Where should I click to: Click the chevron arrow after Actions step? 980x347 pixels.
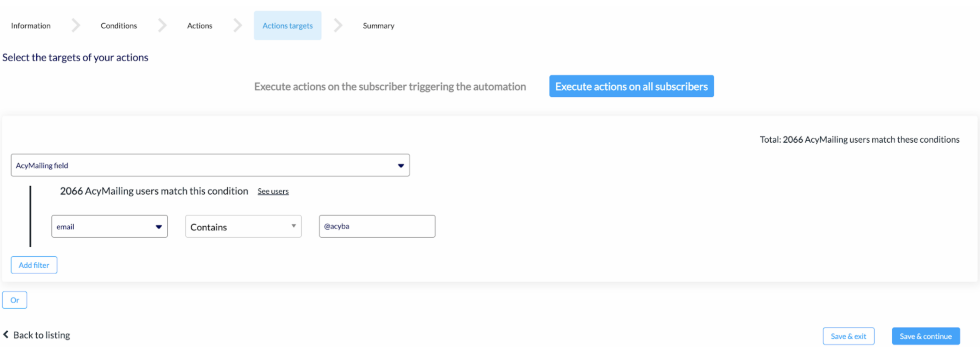pos(238,26)
